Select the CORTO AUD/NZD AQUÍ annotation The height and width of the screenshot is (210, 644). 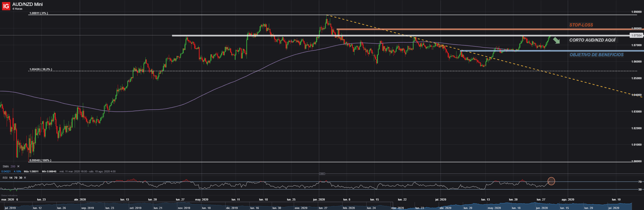tap(592, 40)
